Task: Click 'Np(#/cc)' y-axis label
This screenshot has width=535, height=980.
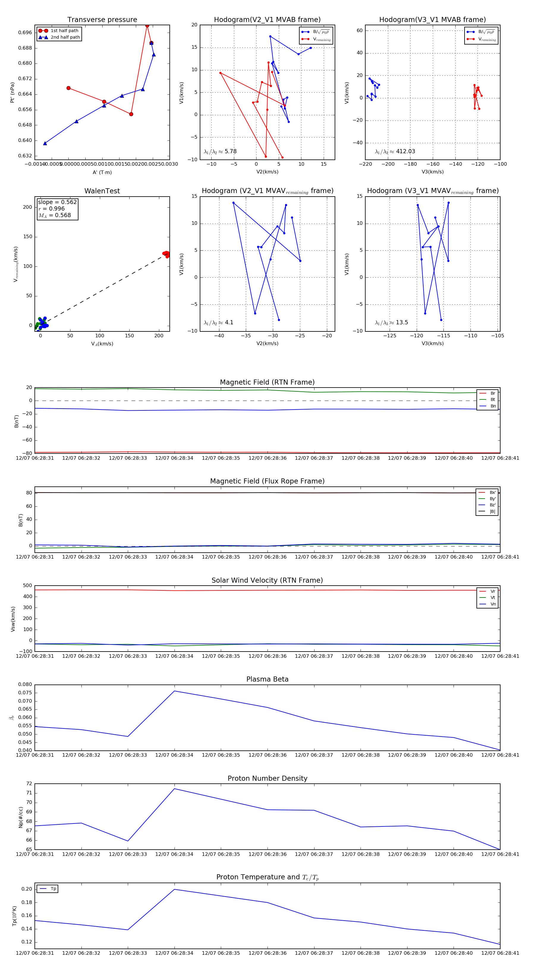Action: tap(21, 817)
